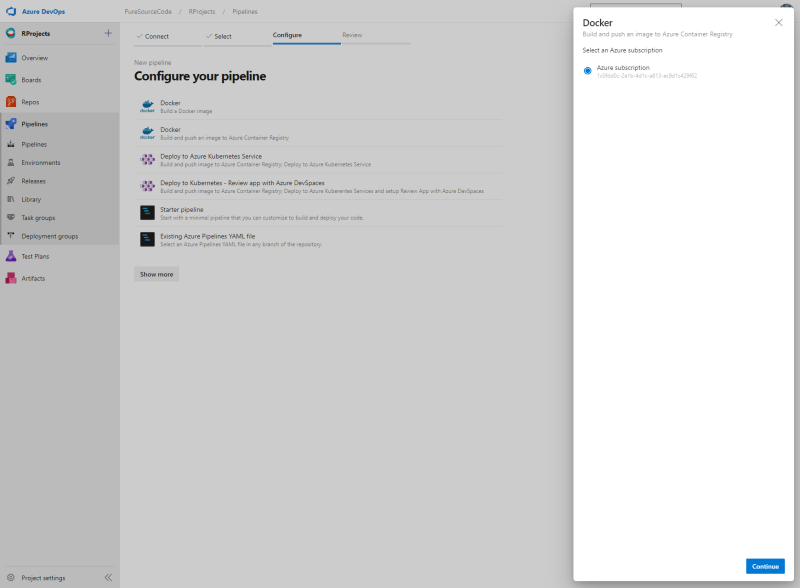
Task: Open Repos in sidebar
Action: click(x=30, y=102)
